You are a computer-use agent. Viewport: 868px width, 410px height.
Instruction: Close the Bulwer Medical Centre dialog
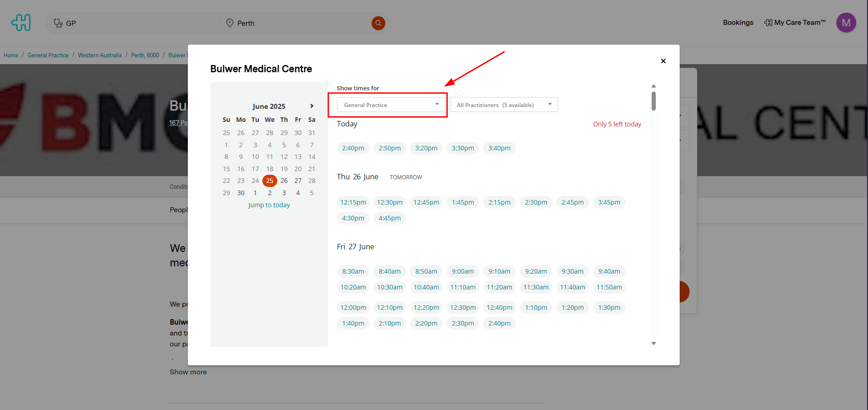pos(663,61)
